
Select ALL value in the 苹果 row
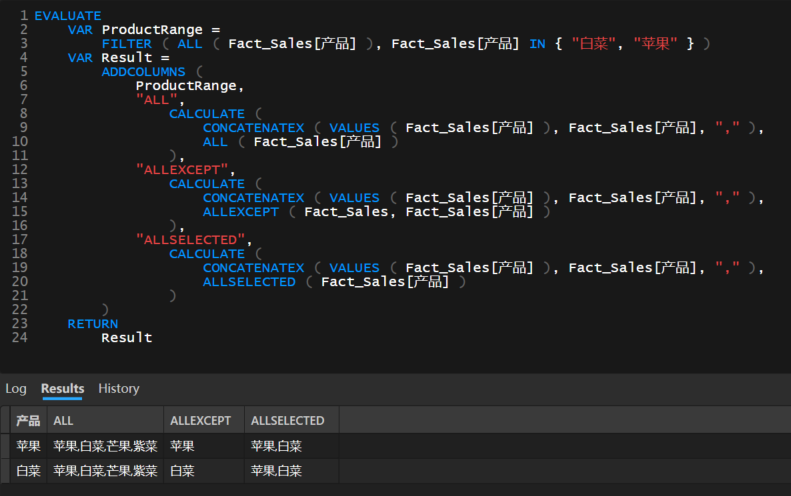(x=105, y=446)
